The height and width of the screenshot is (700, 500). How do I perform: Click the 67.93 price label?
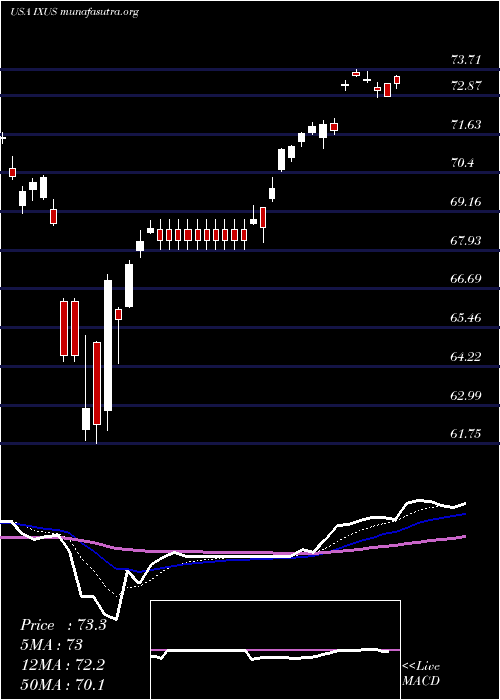tap(466, 241)
